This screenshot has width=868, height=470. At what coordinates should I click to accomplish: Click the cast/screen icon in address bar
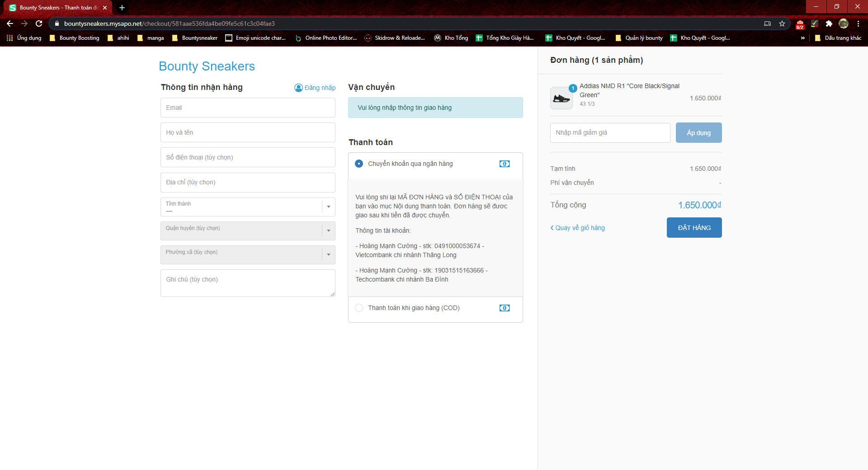pos(768,23)
